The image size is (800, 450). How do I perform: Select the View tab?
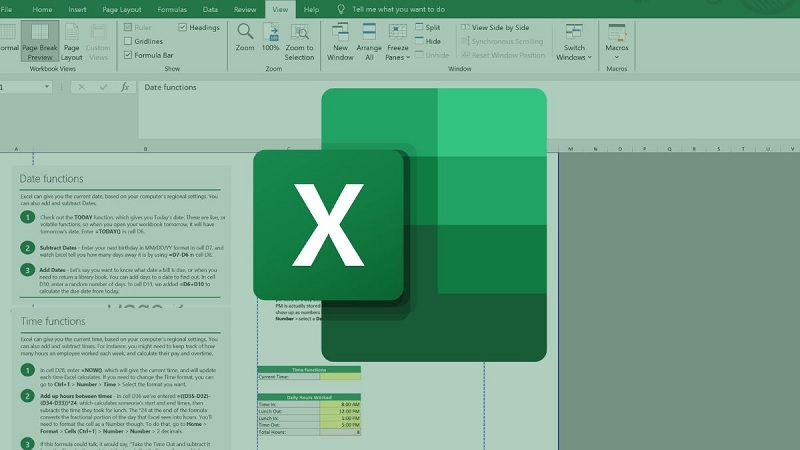tap(280, 9)
